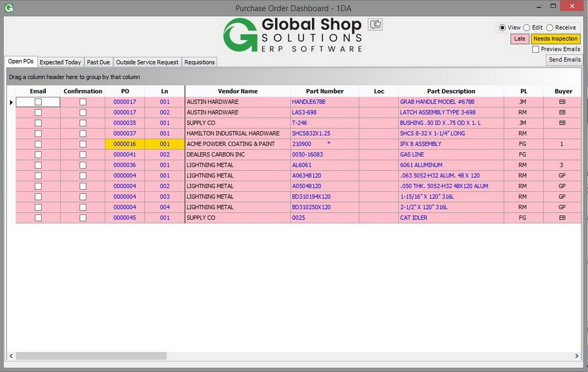Open PO 0000041 for DEALERS CARBON INC

[125, 154]
